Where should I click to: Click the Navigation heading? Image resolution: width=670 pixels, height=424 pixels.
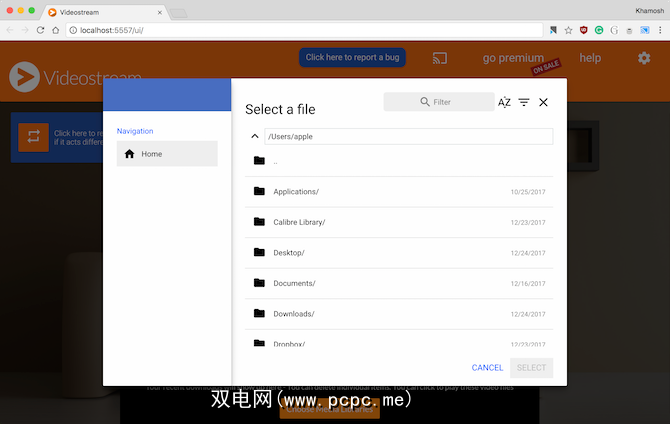(x=135, y=131)
